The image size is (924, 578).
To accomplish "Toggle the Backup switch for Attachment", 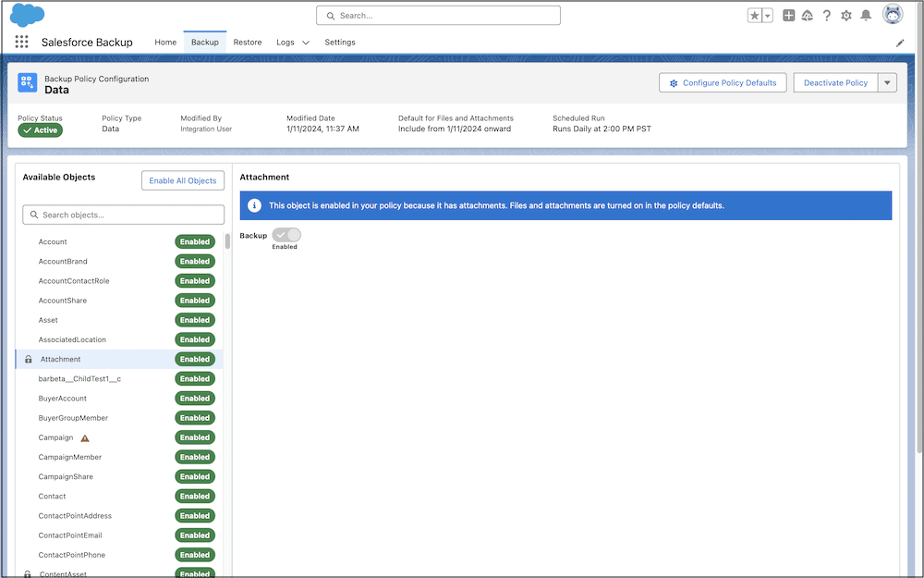I will [x=286, y=235].
